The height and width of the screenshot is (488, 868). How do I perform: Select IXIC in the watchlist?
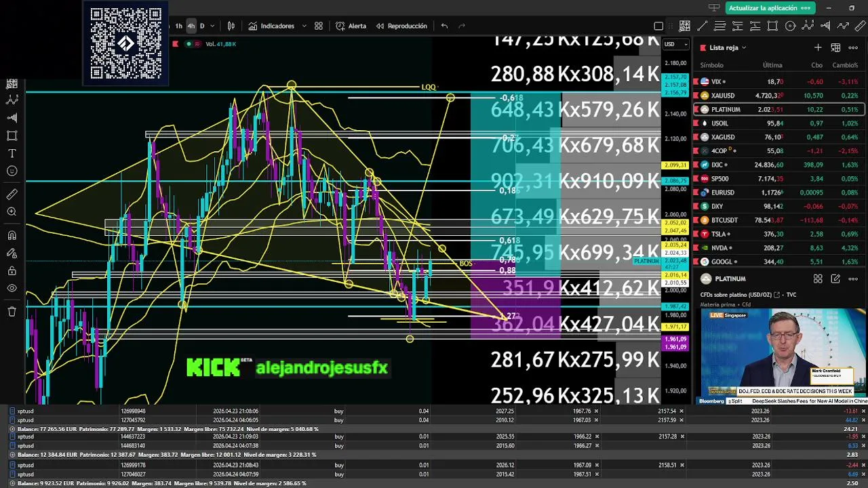point(778,165)
